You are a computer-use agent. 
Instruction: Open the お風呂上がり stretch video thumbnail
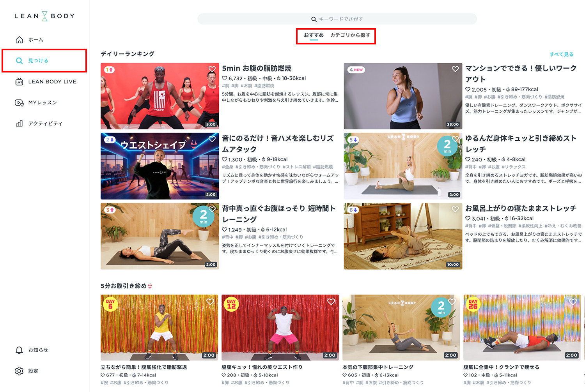coord(403,237)
